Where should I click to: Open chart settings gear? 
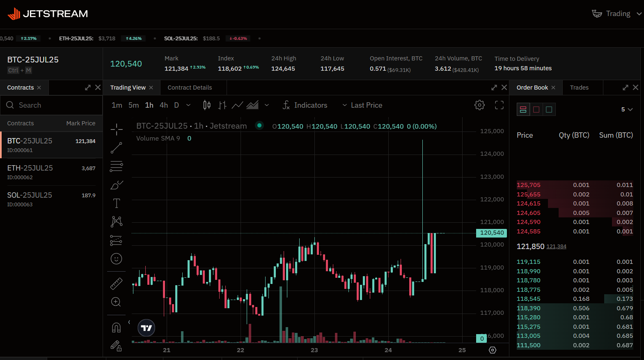pos(479,105)
